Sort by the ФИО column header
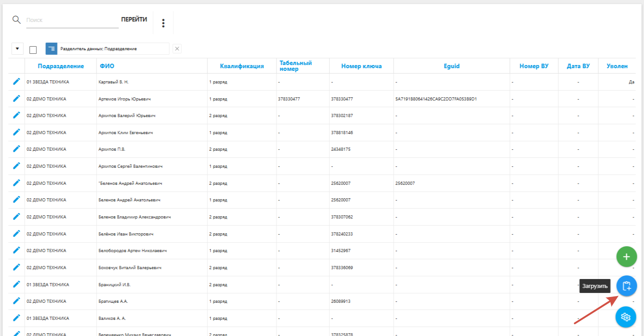The height and width of the screenshot is (336, 644). click(107, 66)
